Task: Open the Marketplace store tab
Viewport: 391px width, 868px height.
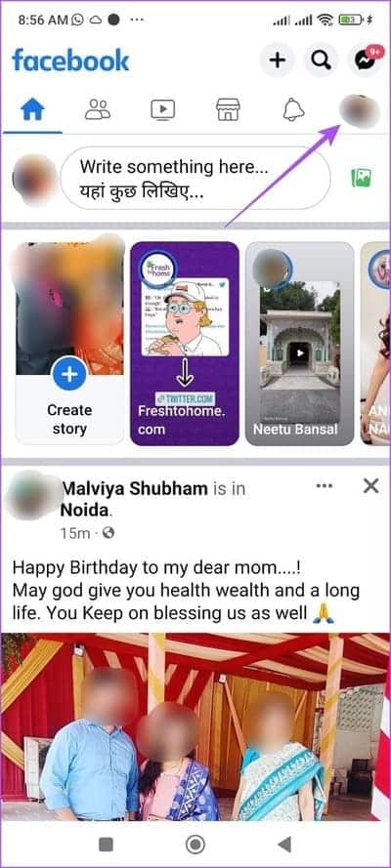Action: click(228, 109)
